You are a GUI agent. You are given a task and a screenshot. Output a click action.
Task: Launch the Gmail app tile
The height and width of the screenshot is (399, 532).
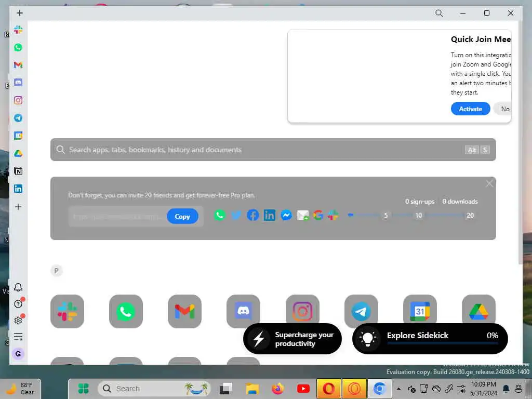(184, 311)
